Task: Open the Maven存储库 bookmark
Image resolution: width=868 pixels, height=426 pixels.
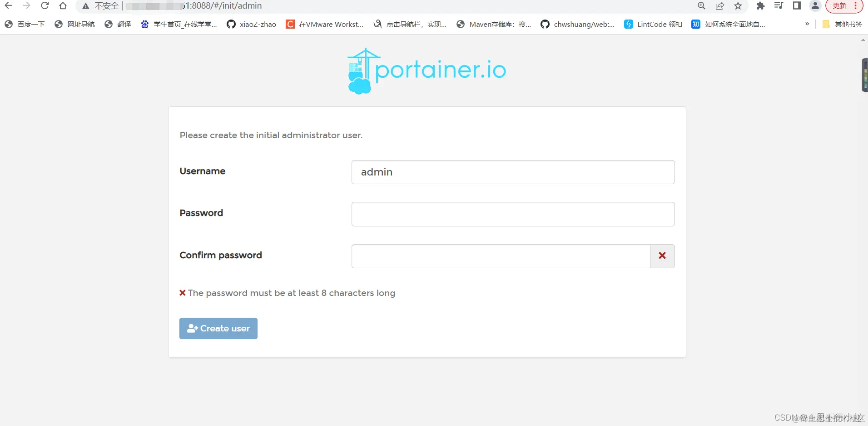Action: tap(494, 24)
